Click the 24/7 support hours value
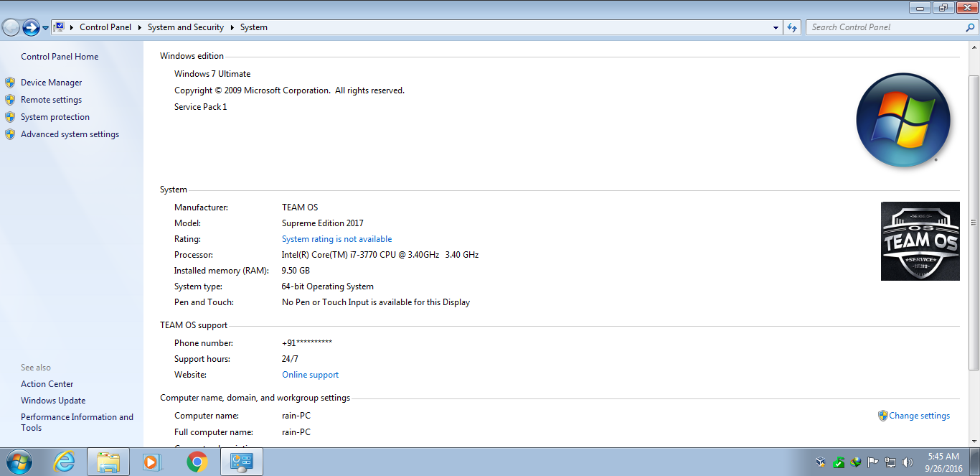 click(291, 359)
